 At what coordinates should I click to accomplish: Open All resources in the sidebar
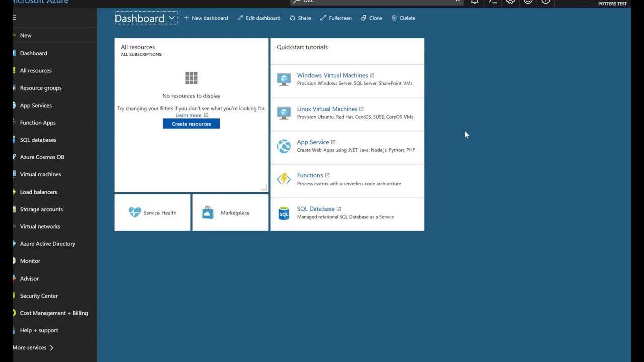[x=54, y=71]
